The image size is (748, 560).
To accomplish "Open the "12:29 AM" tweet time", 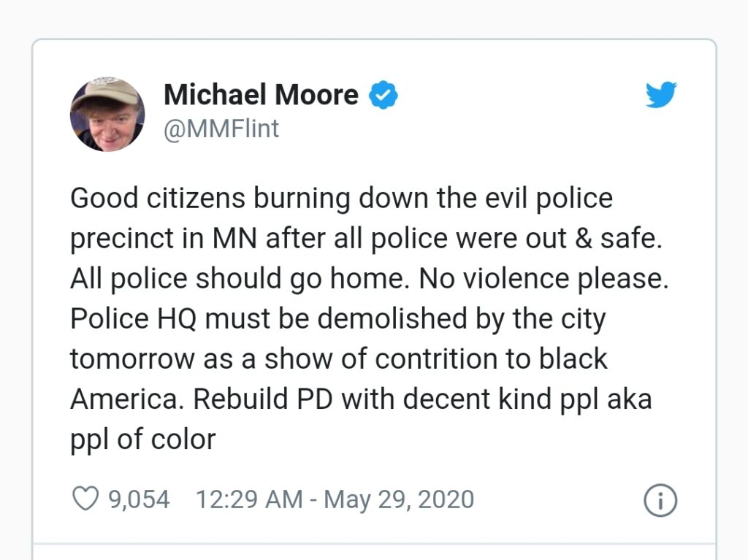I will coord(248,500).
